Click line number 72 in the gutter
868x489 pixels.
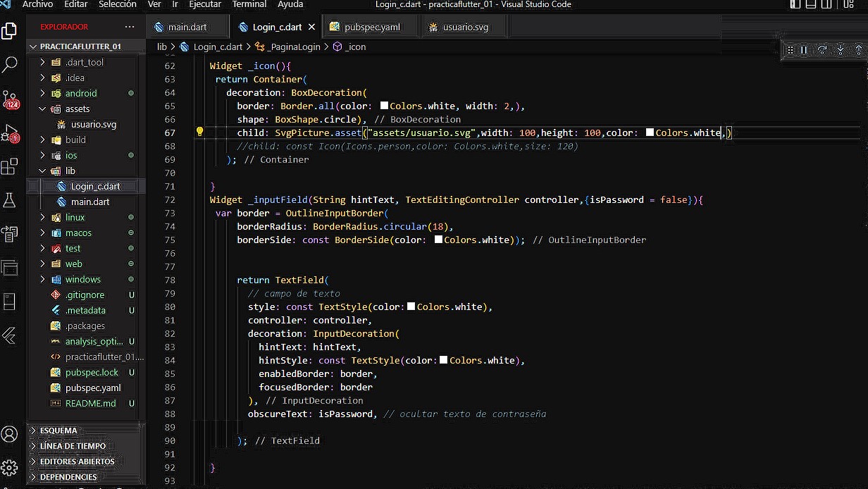pos(169,199)
